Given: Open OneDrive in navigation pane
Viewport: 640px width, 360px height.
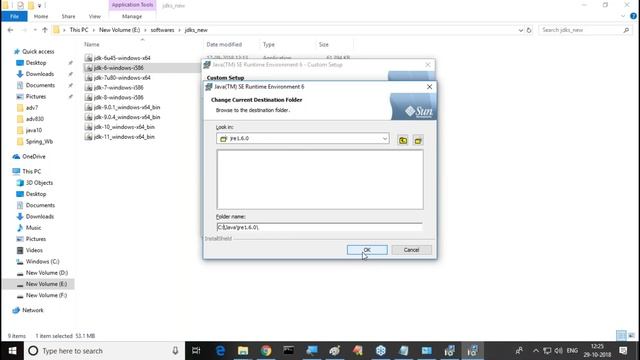Looking at the screenshot, I should coord(34,156).
